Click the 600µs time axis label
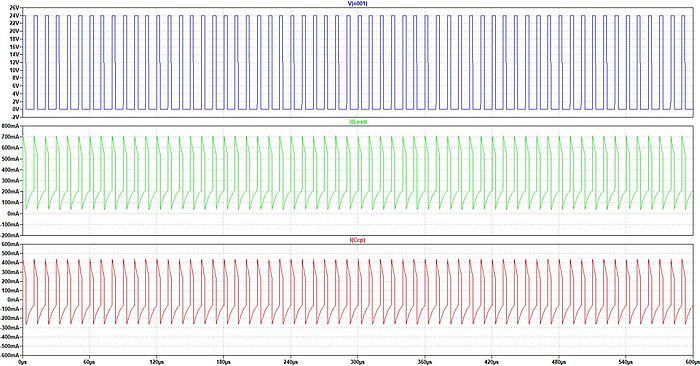Image resolution: width=700 pixels, height=366 pixels. 692,362
